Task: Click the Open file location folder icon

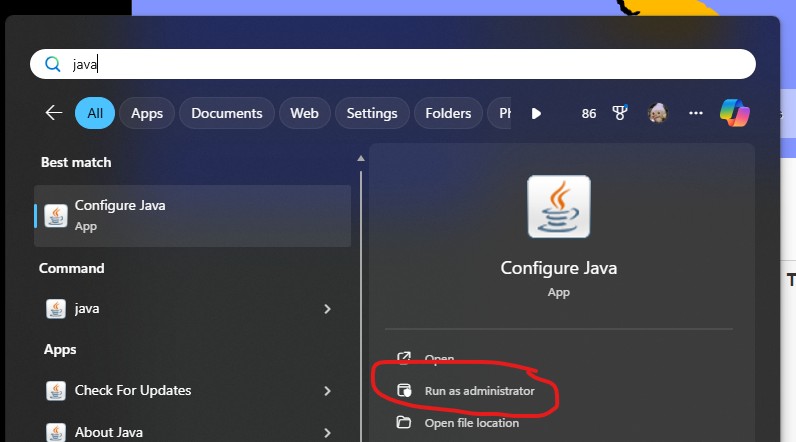Action: pos(404,422)
